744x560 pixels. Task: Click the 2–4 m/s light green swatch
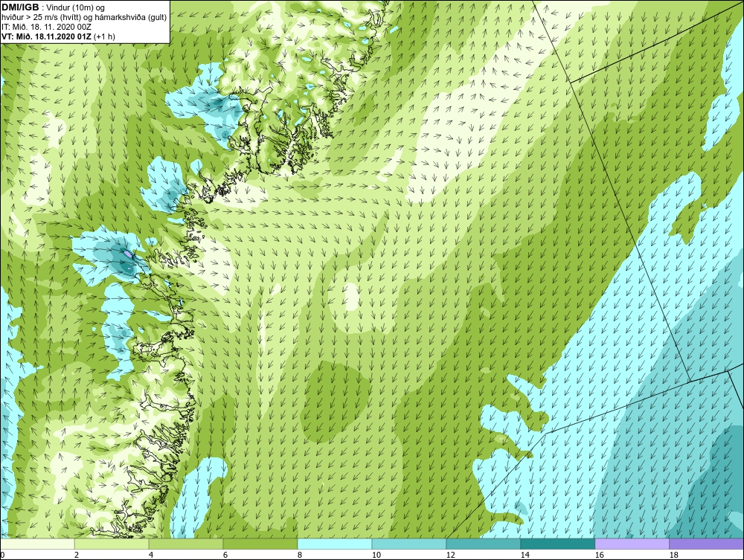(112, 544)
